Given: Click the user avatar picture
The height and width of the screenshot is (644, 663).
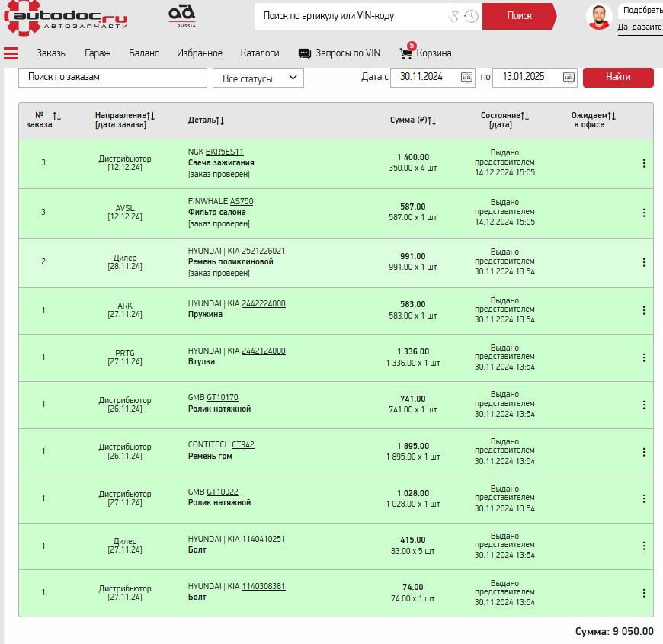Looking at the screenshot, I should click(599, 17).
